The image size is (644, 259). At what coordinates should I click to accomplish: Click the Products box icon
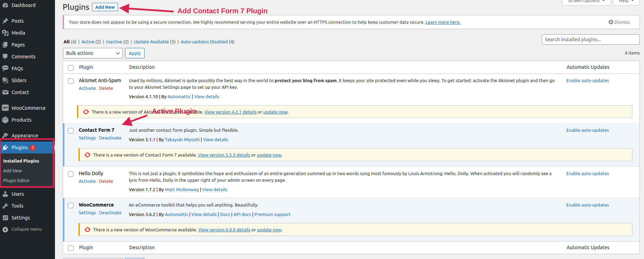click(x=5, y=120)
